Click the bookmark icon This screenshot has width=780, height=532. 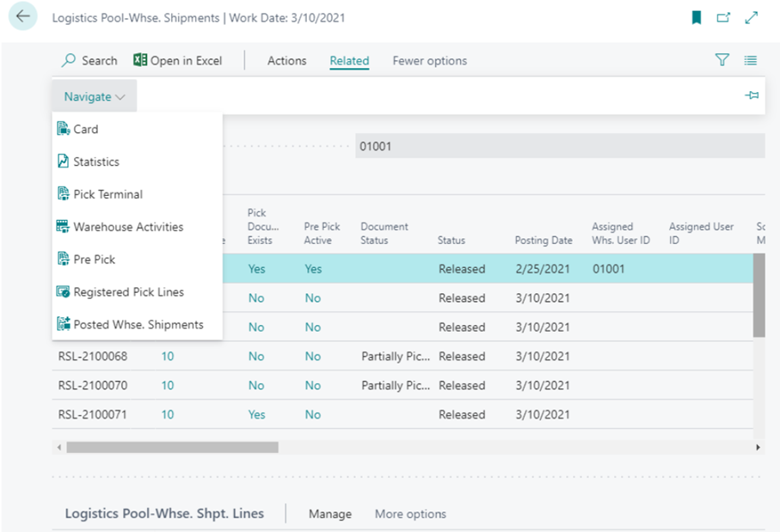[697, 18]
